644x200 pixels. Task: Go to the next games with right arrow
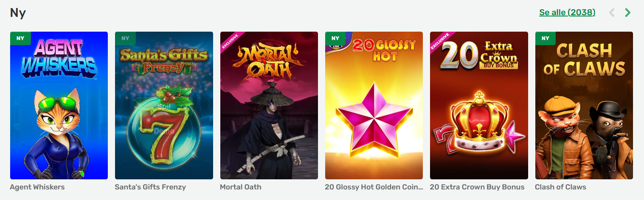[628, 13]
